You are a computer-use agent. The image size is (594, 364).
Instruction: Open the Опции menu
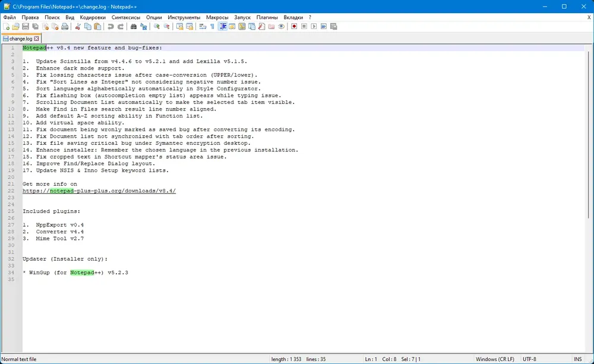click(154, 17)
